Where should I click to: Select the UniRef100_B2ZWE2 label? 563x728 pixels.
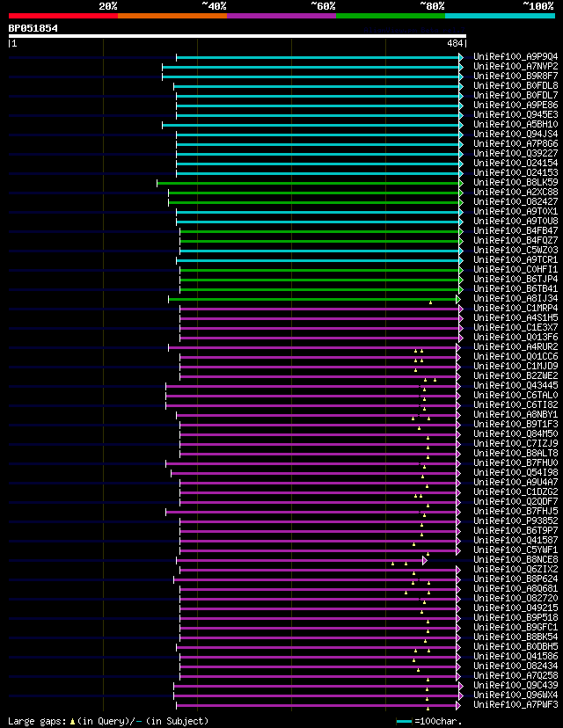click(x=515, y=376)
